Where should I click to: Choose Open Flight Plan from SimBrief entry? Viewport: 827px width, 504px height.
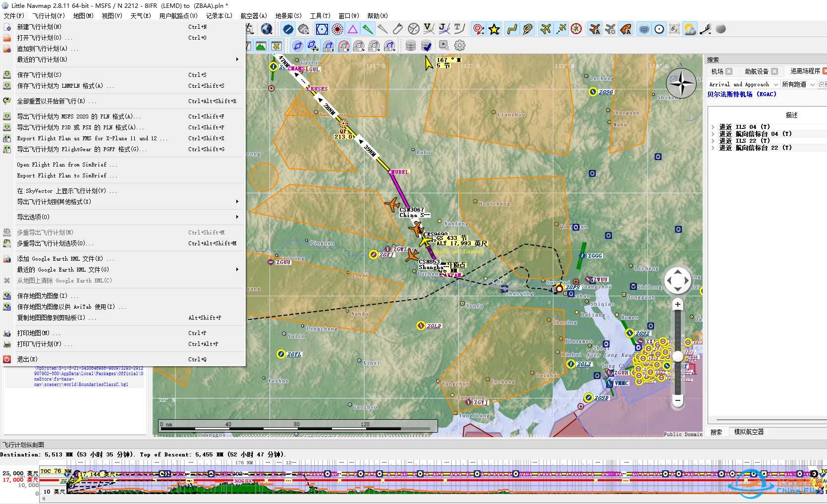[x=123, y=165]
